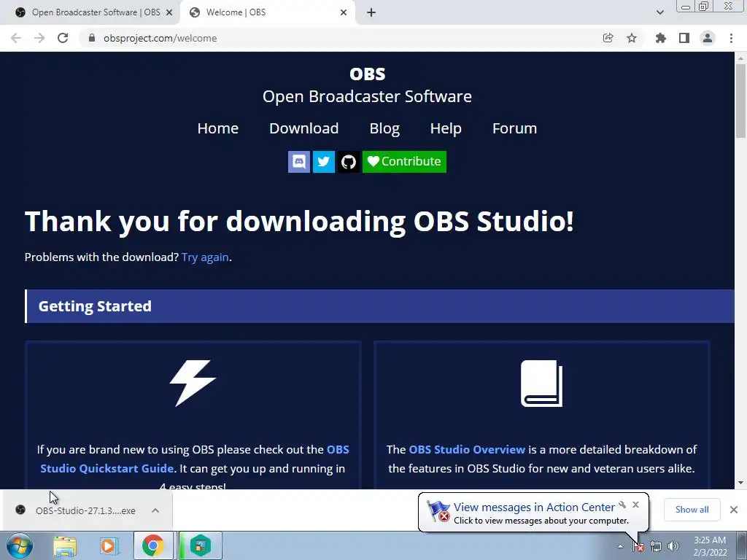Click the browser forward arrow

39,38
